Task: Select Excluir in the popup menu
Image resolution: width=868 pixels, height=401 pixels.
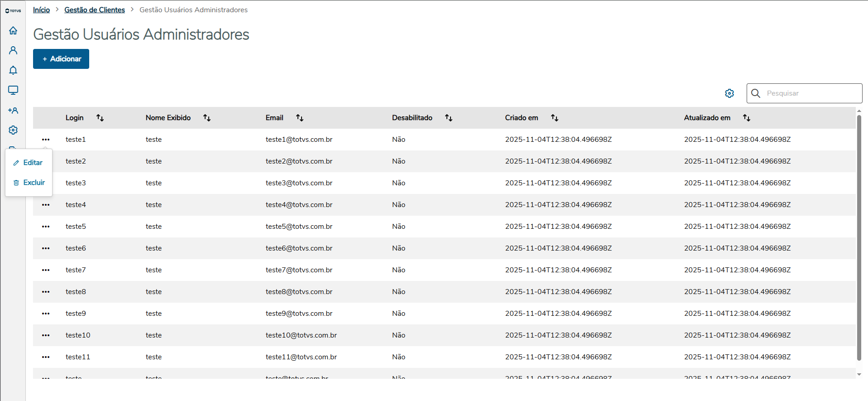Action: [29, 183]
